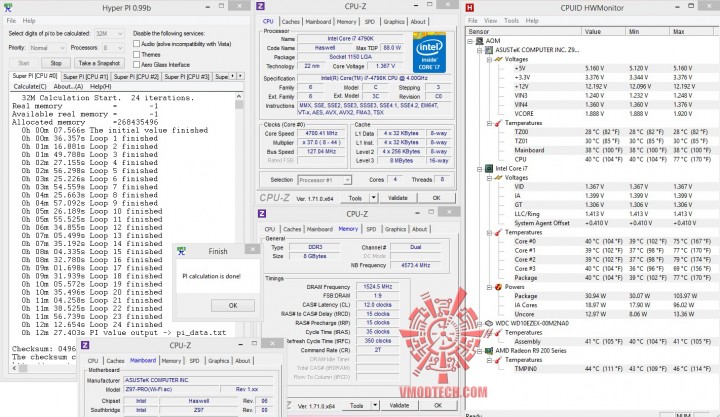The width and height of the screenshot is (720, 417).
Task: Click the Core Speed value field
Action: (x=321, y=133)
